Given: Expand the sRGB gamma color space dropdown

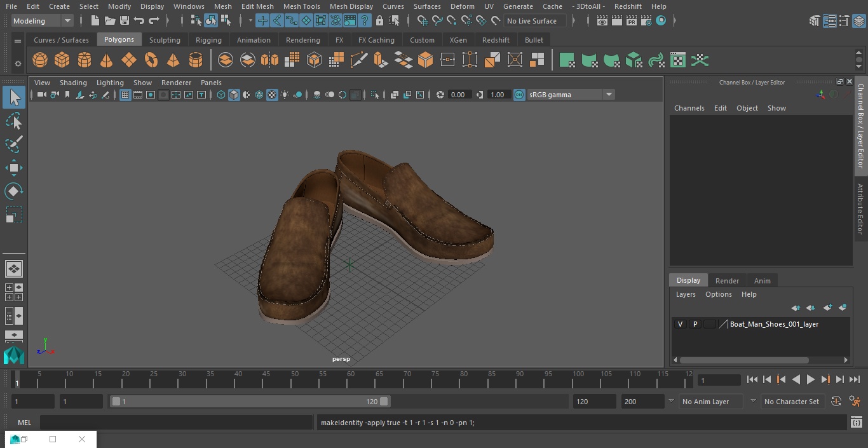Looking at the screenshot, I should pyautogui.click(x=608, y=95).
